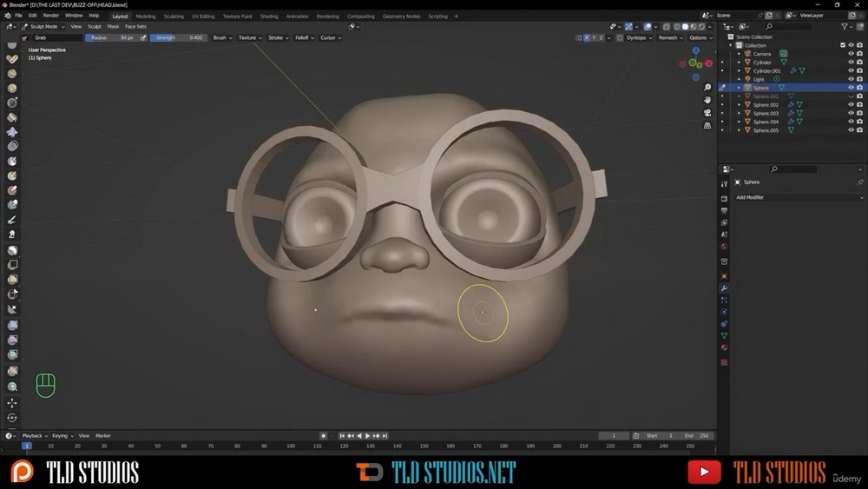Viewport: 868px width, 489px height.
Task: Hide the Light object with its eye icon
Action: pyautogui.click(x=851, y=79)
